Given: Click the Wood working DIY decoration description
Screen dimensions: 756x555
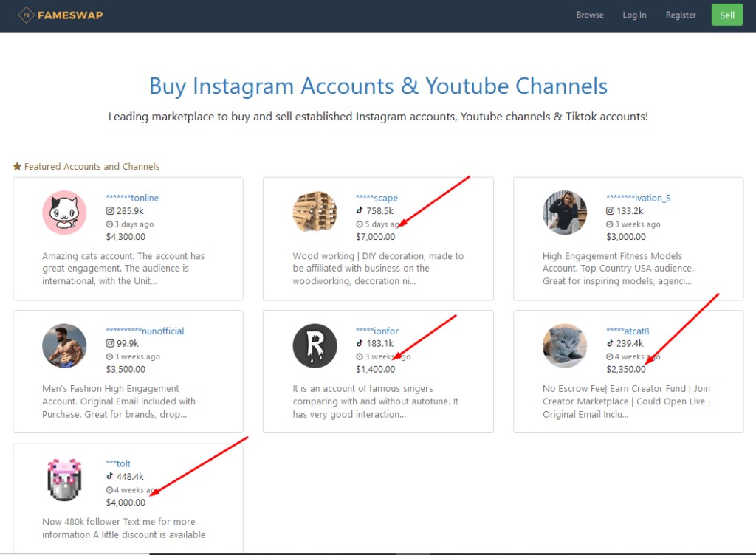Looking at the screenshot, I should [378, 269].
